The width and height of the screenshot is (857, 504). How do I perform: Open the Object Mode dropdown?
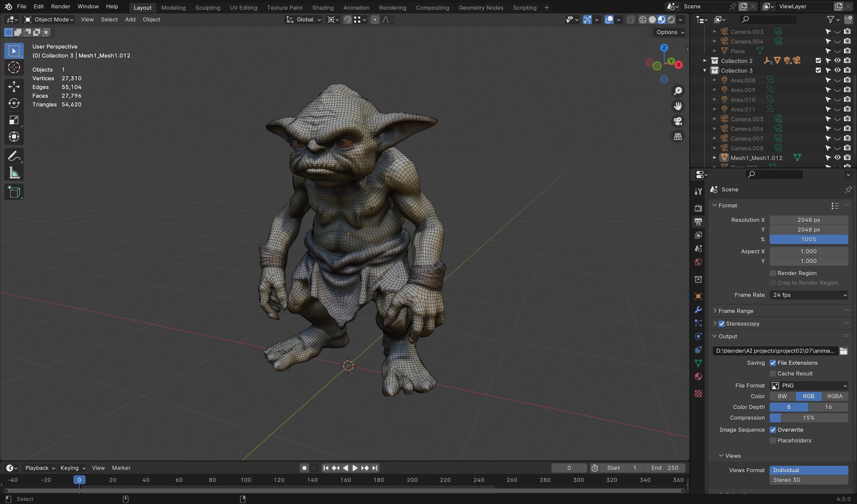pos(49,20)
